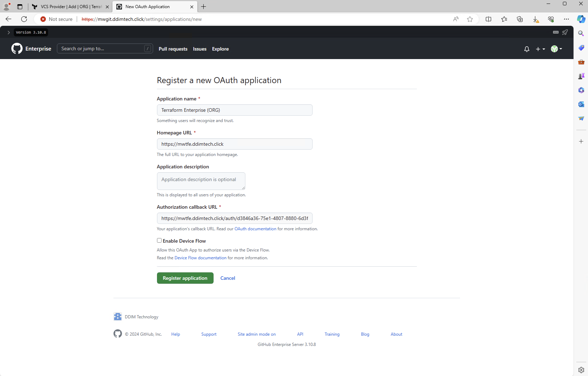Screen dimensions: 588x376
Task: Close the New OAuth Application tab
Action: [x=192, y=7]
